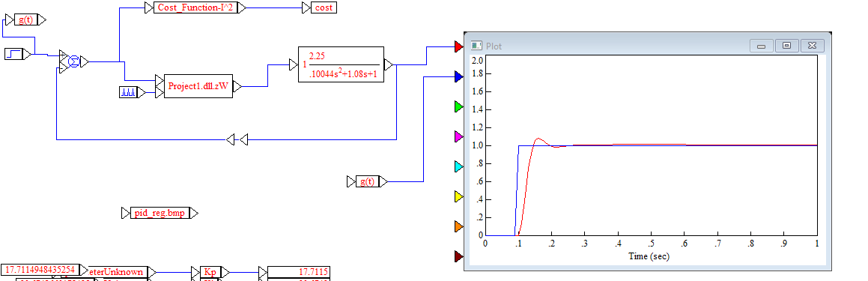Click the output connector of Project1.dll.zW block
The image size is (868, 281).
point(237,86)
